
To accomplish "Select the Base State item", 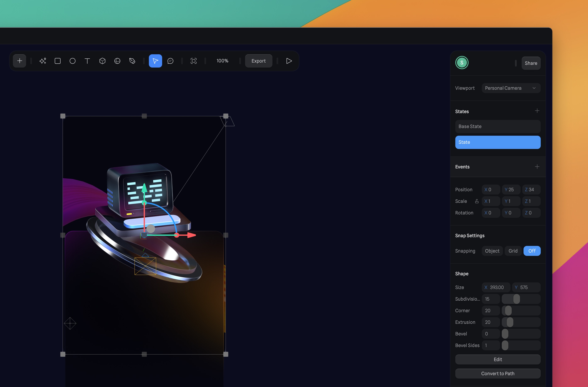I will pos(498,126).
